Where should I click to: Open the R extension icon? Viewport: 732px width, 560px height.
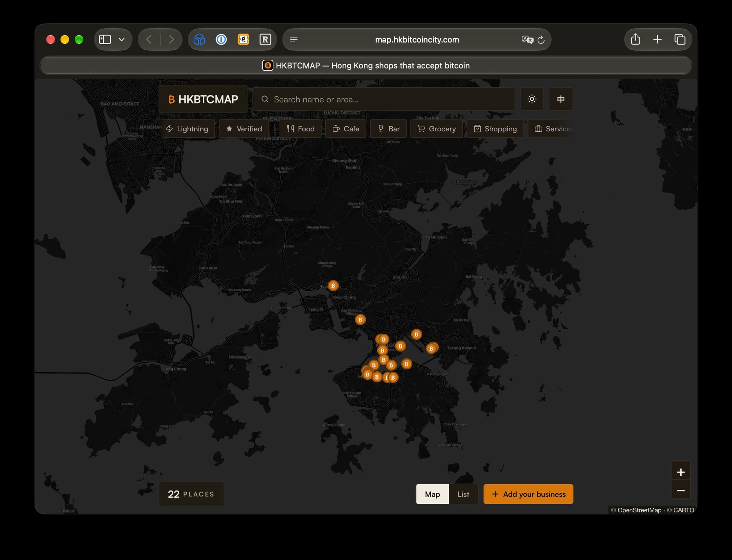click(265, 40)
